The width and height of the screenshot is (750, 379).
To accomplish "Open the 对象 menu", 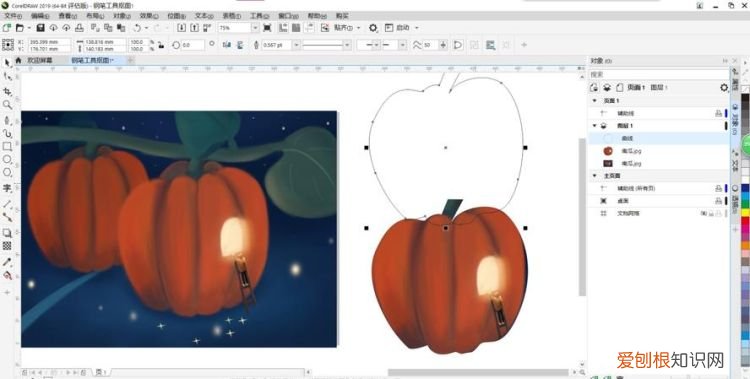I will (122, 16).
